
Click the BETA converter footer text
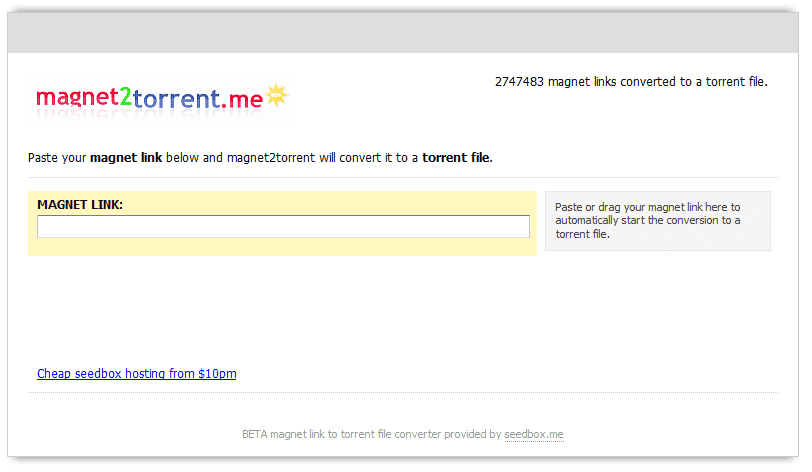(371, 435)
